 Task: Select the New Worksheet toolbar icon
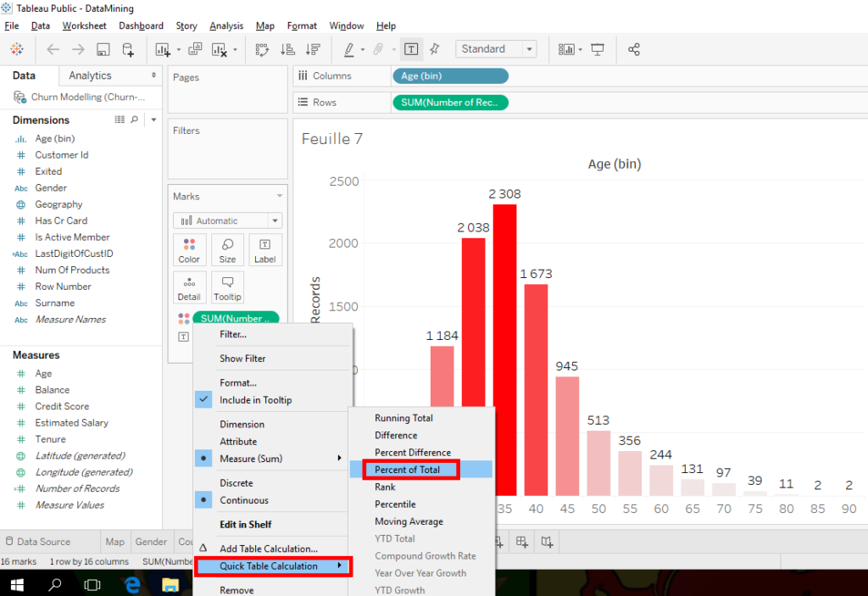click(x=164, y=49)
